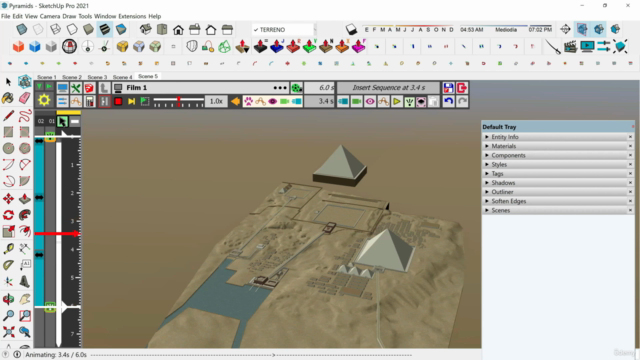Toggle Wireframe style cube
The width and height of the screenshot is (640, 360).
[55, 29]
